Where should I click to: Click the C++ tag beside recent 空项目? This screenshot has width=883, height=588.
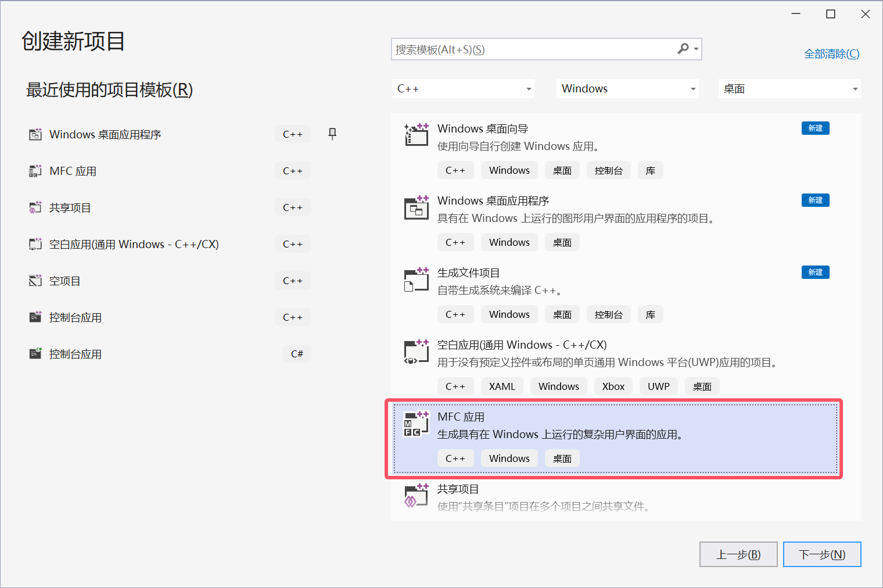click(293, 281)
